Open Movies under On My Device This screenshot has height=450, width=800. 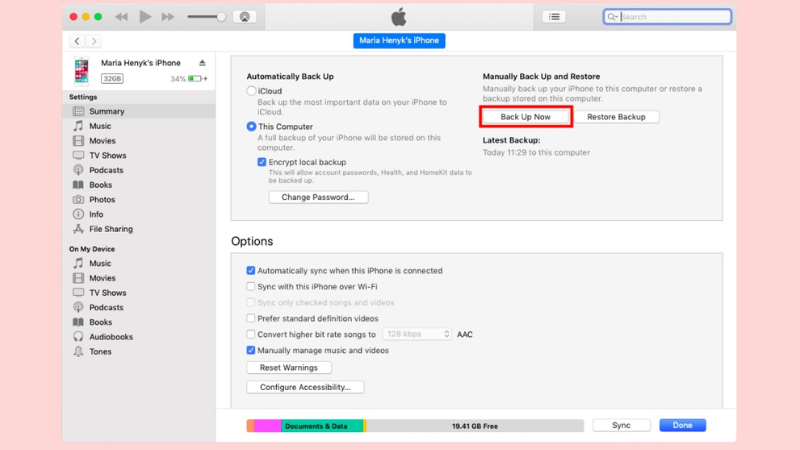(139, 279)
